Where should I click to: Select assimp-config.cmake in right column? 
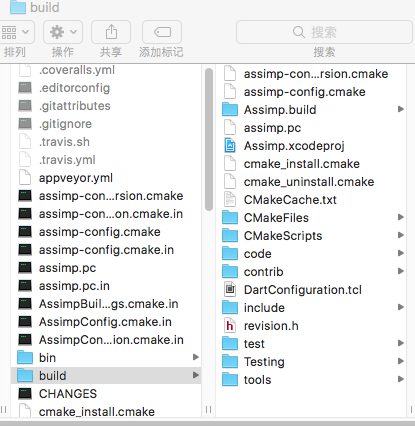[x=304, y=92]
